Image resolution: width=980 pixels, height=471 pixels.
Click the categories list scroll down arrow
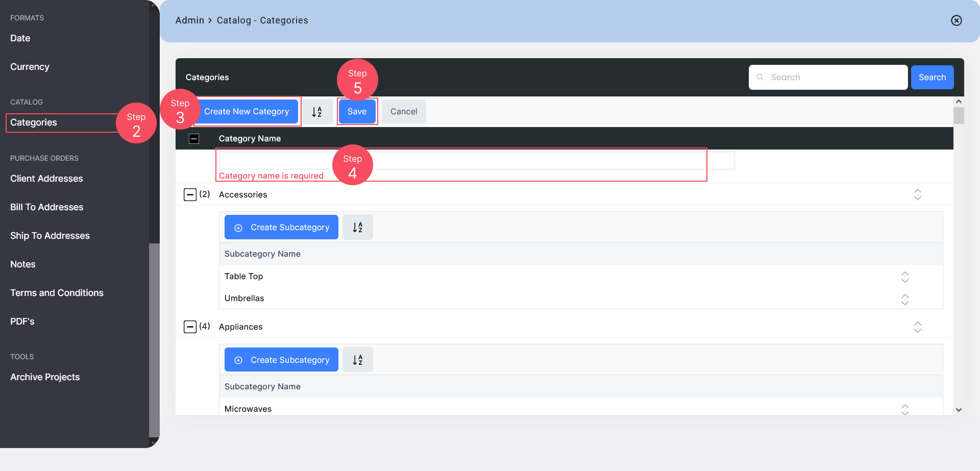click(x=959, y=410)
